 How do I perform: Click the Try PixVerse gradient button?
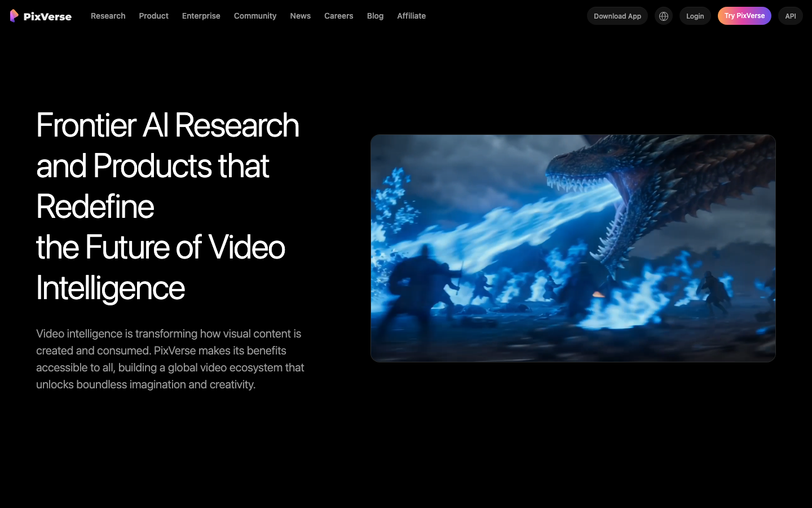point(744,16)
